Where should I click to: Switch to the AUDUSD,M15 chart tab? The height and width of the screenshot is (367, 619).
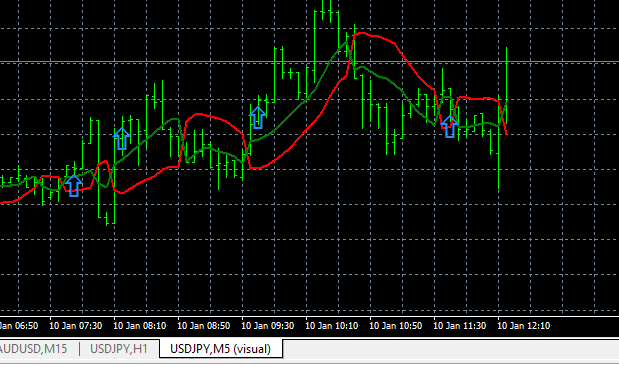pos(34,349)
